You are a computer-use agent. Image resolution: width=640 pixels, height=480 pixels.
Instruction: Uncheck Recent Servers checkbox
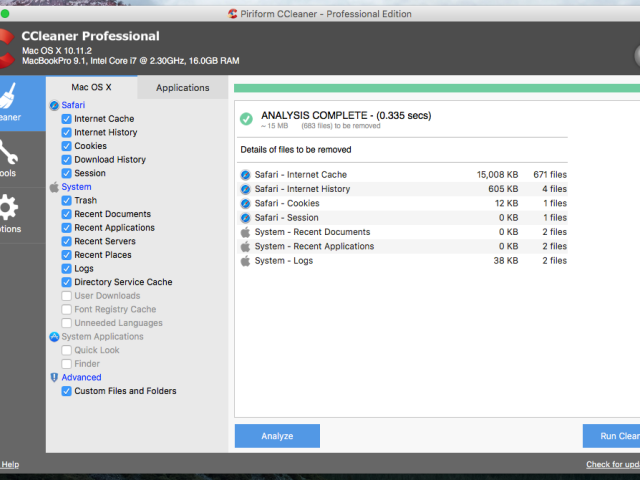(67, 242)
